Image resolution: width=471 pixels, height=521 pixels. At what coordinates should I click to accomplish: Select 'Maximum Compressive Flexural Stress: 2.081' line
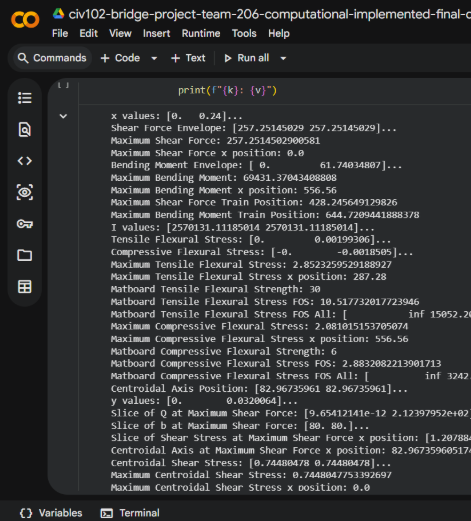[x=259, y=326]
